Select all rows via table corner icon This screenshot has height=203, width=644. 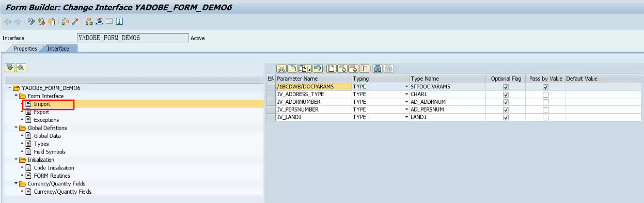271,79
